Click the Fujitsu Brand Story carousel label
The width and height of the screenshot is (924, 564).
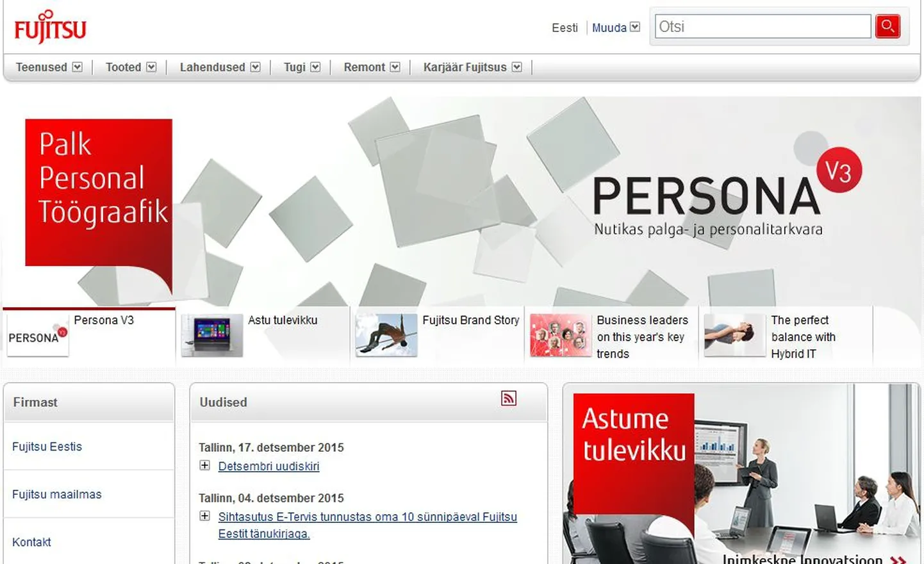(x=471, y=320)
